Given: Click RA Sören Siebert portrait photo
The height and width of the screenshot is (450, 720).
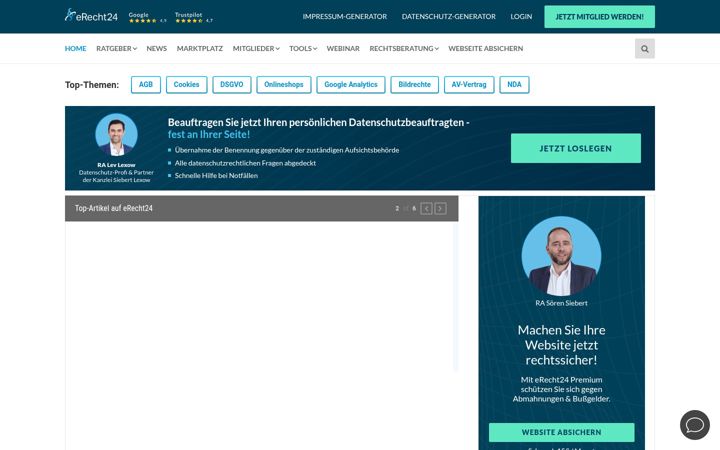Looking at the screenshot, I should click(561, 256).
